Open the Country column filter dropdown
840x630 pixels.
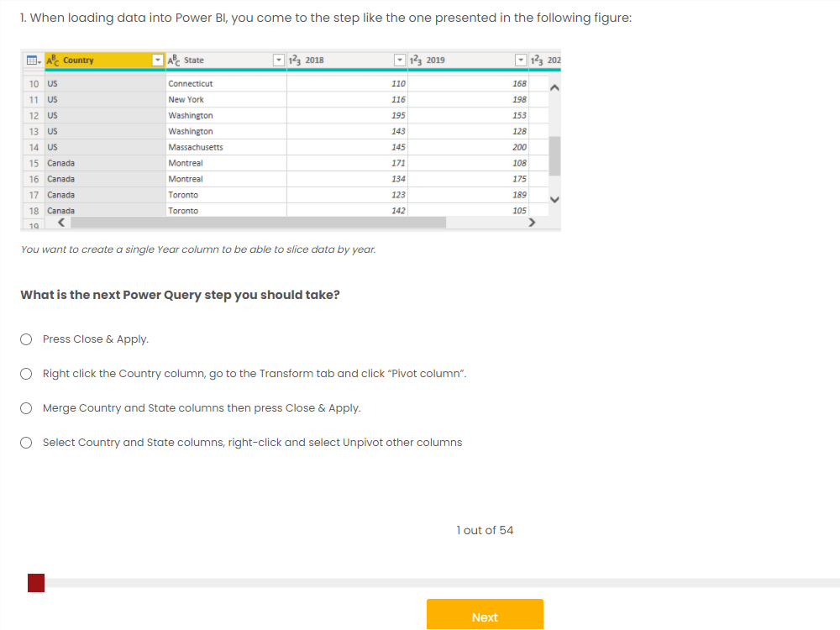(x=156, y=60)
